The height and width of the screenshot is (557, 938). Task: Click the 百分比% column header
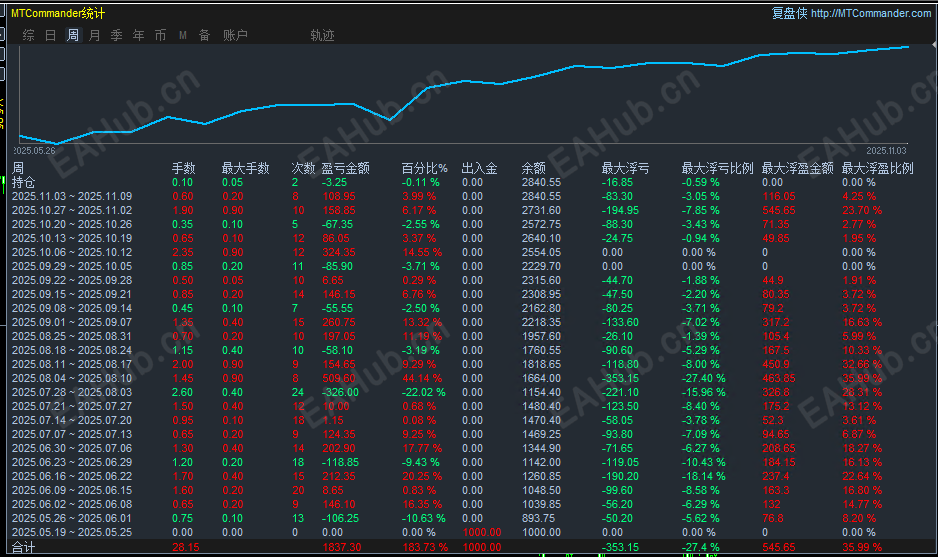[x=424, y=169]
